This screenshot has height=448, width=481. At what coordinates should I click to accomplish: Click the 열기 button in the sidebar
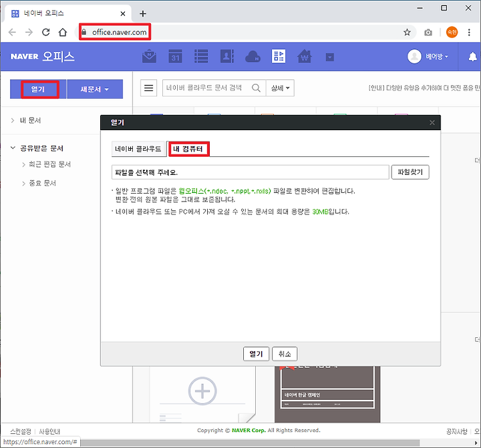38,89
